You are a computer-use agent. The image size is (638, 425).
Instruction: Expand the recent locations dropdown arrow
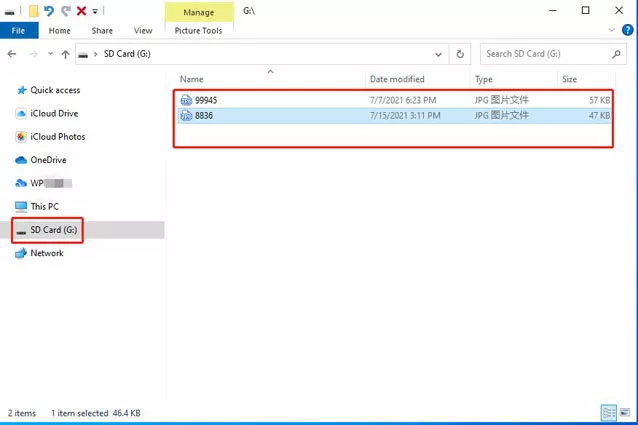pos(50,54)
